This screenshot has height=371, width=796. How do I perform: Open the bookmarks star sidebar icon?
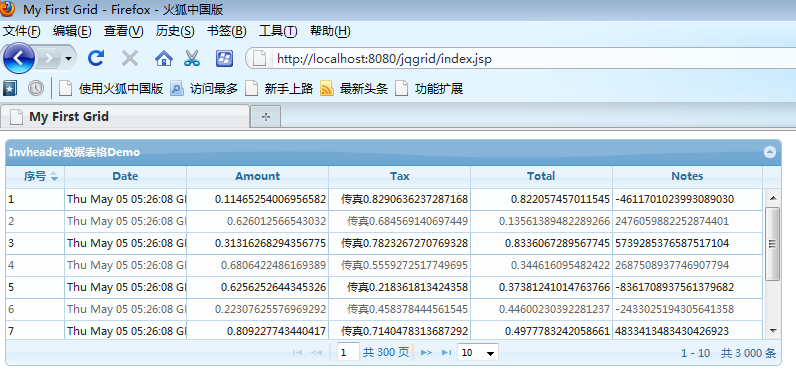tap(10, 89)
